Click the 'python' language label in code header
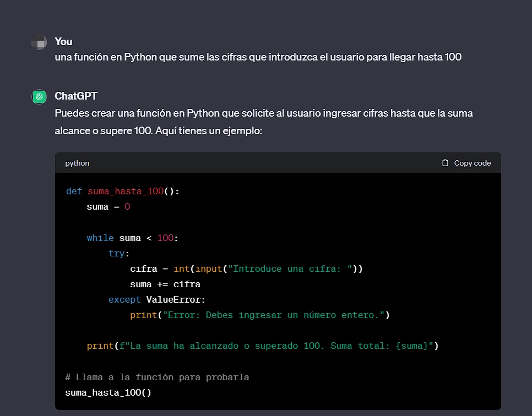Image resolution: width=532 pixels, height=416 pixels. tap(77, 163)
